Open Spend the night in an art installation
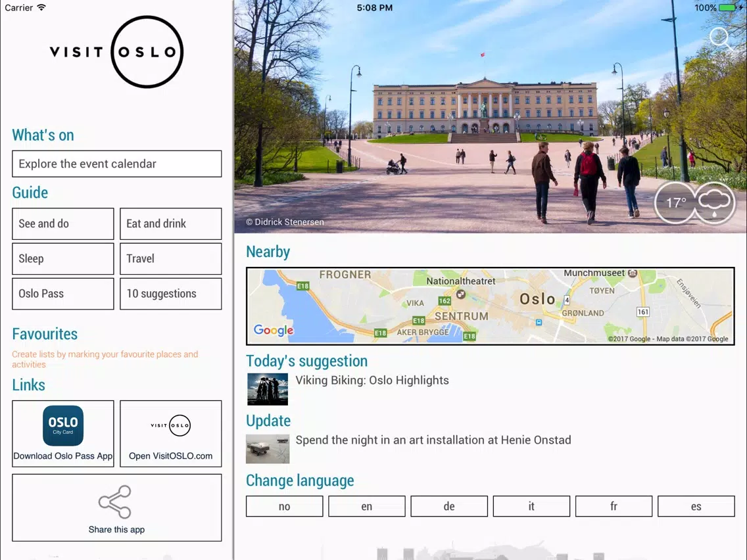 433,440
